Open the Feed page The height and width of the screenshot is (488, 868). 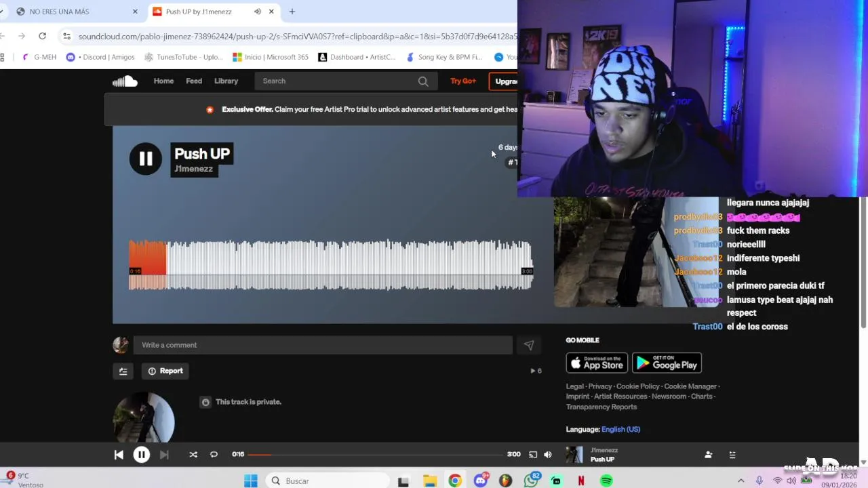194,81
